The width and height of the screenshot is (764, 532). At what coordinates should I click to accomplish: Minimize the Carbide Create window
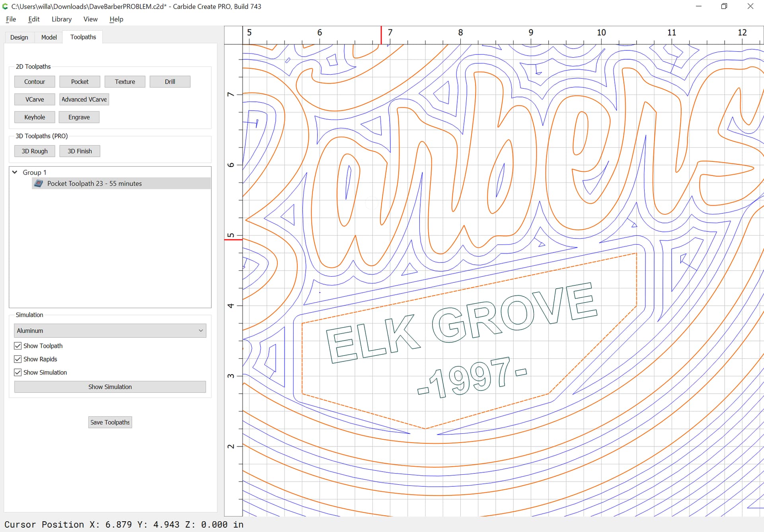(698, 6)
